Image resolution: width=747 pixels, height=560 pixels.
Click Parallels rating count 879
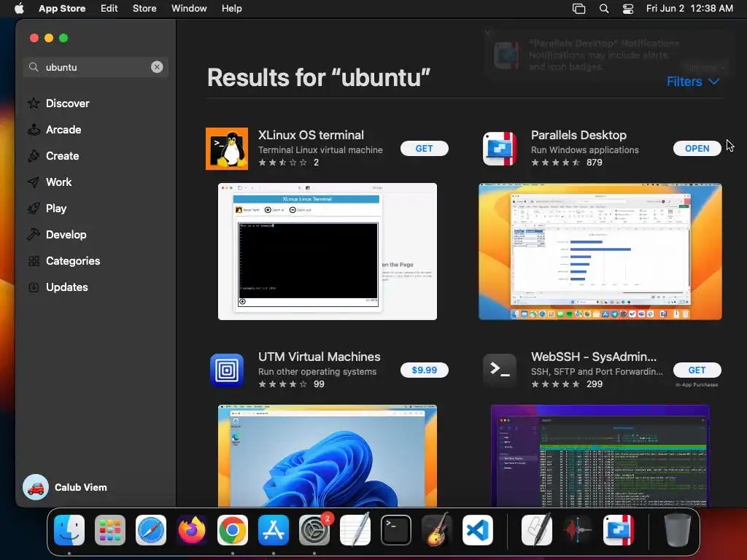click(594, 163)
